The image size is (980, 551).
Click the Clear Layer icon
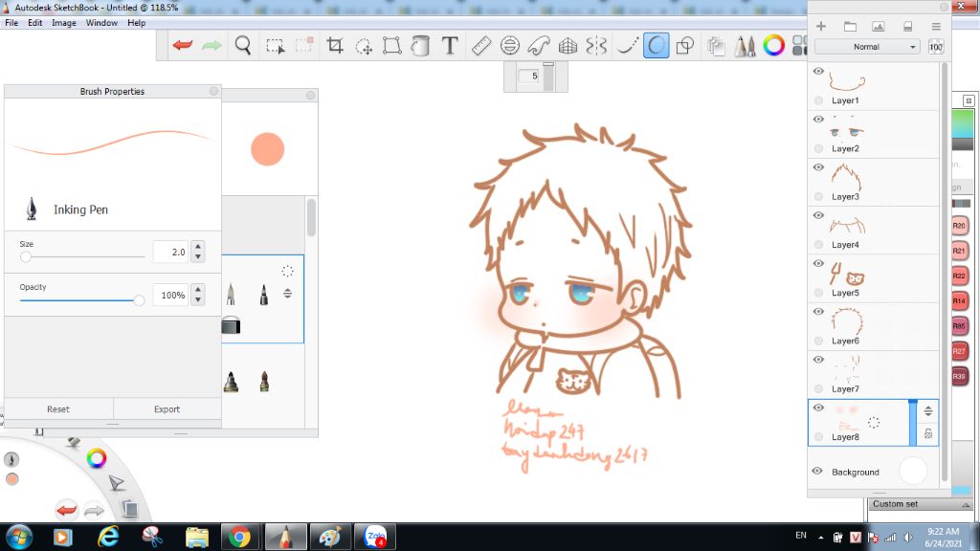tap(907, 26)
